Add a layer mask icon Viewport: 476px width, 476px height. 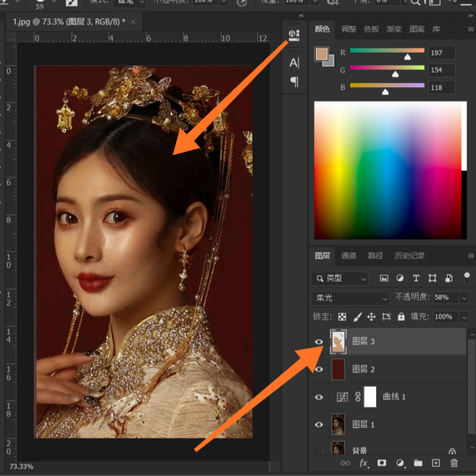(x=381, y=462)
